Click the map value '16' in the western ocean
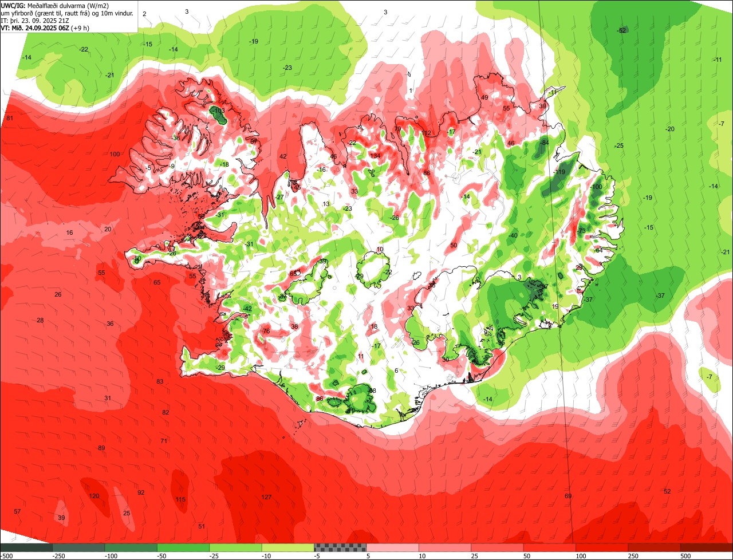Screen dimensions: 733x560 click(70, 232)
